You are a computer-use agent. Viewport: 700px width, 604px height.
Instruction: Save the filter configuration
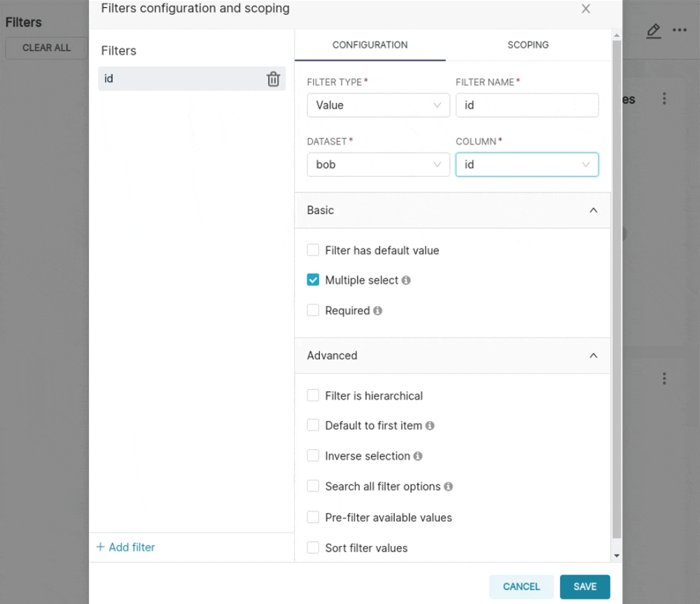pyautogui.click(x=585, y=587)
